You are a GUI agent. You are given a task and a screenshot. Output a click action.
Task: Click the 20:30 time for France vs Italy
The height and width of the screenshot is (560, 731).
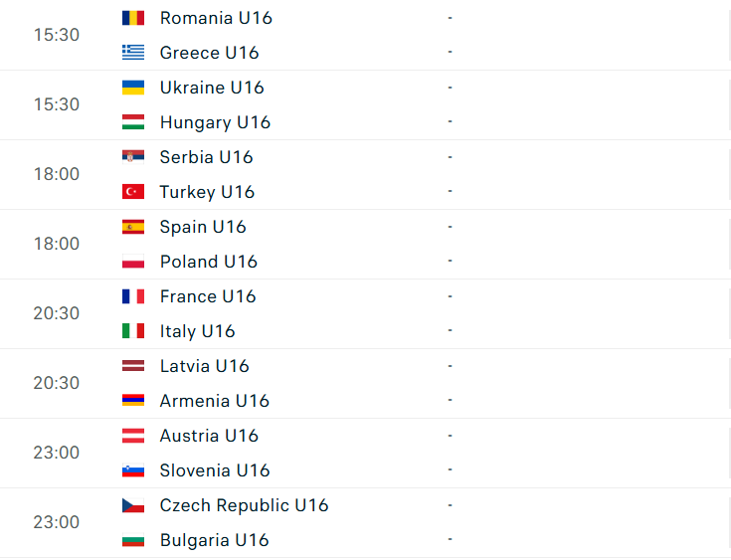(x=57, y=313)
